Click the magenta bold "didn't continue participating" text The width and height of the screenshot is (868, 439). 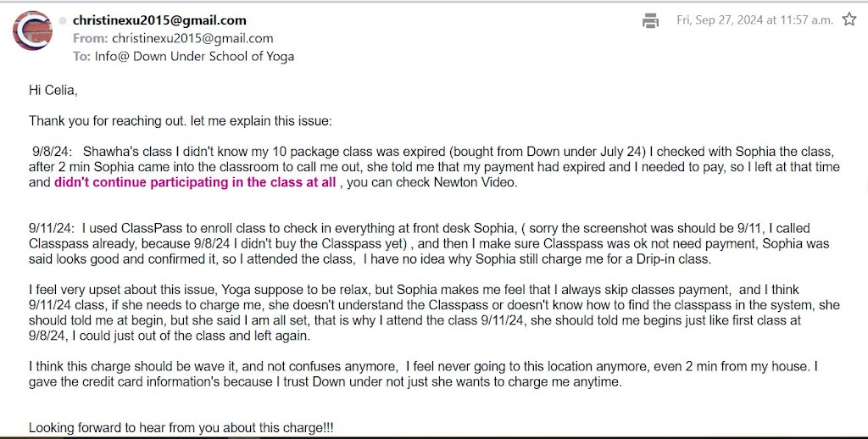[196, 182]
